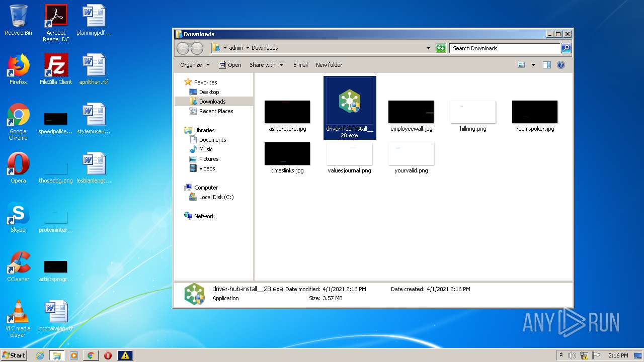The image size is (644, 362).
Task: Select thosedog.png on the desktop
Action: [x=56, y=172]
